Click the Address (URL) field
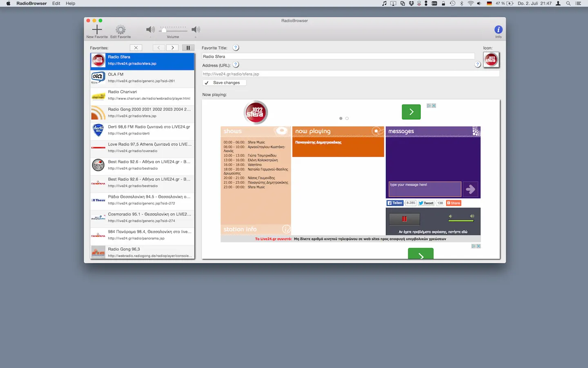This screenshot has height=368, width=588. pyautogui.click(x=351, y=74)
